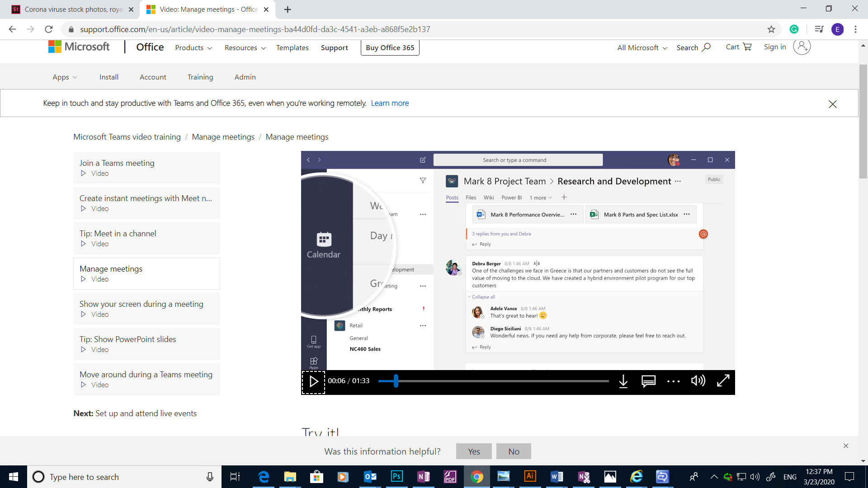Mute the video volume speaker icon
This screenshot has width=868, height=488.
(x=698, y=381)
